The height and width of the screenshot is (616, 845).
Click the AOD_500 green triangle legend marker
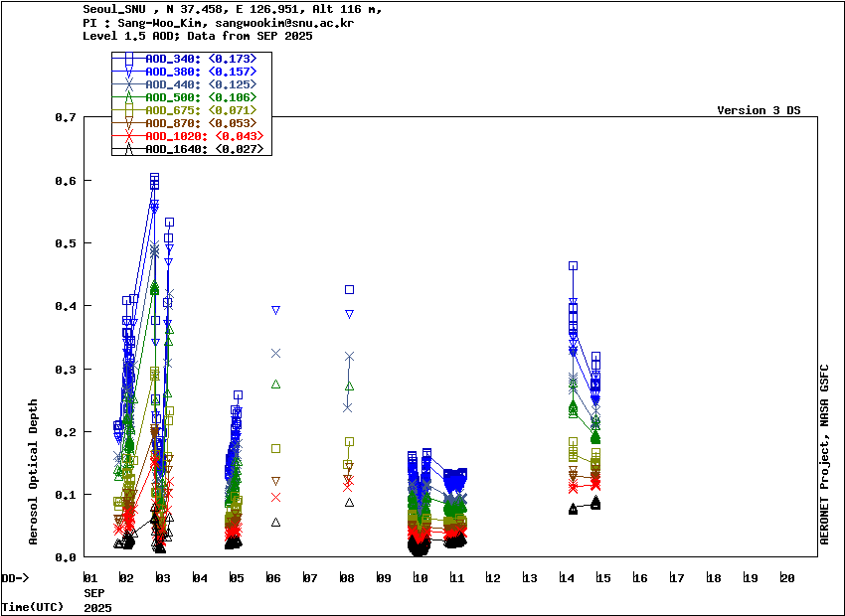coord(128,97)
